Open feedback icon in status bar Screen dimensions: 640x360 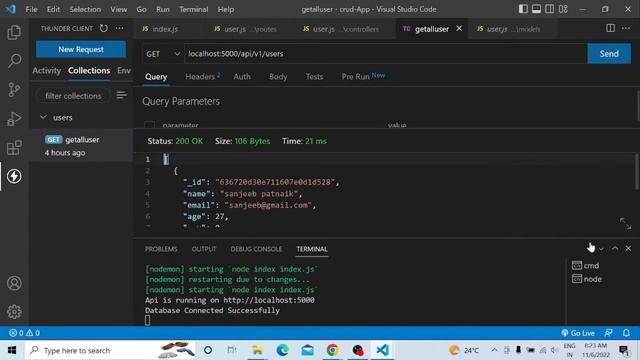point(609,333)
